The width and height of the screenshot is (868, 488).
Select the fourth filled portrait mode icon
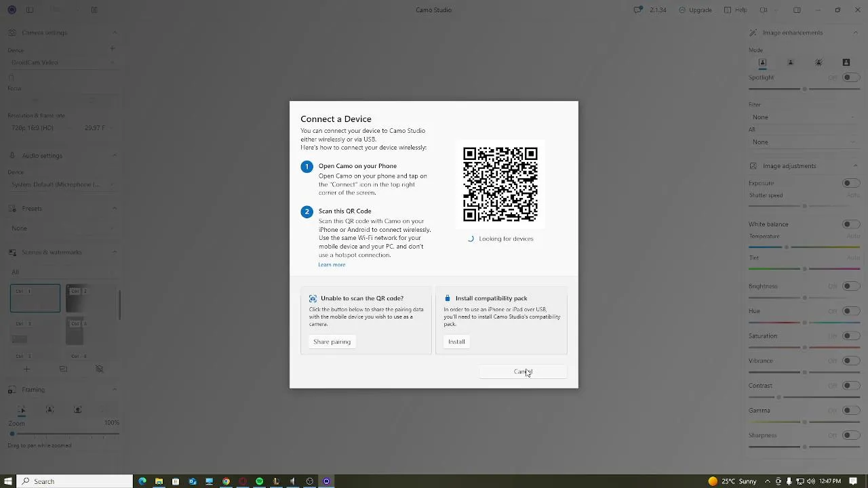pos(846,62)
